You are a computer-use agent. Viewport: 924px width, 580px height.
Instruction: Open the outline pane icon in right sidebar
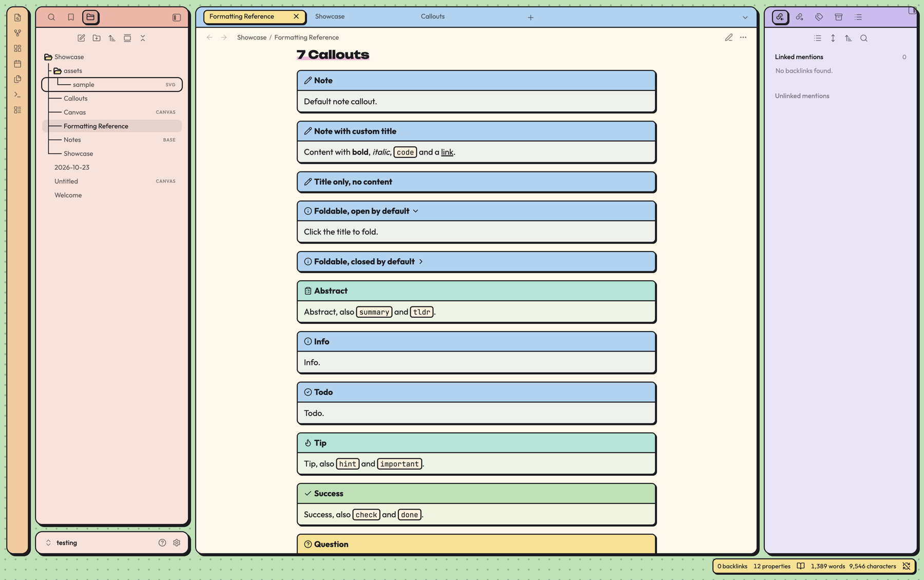(858, 17)
